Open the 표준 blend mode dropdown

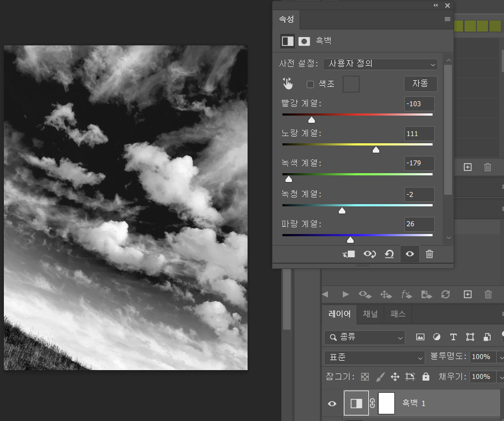pyautogui.click(x=374, y=357)
